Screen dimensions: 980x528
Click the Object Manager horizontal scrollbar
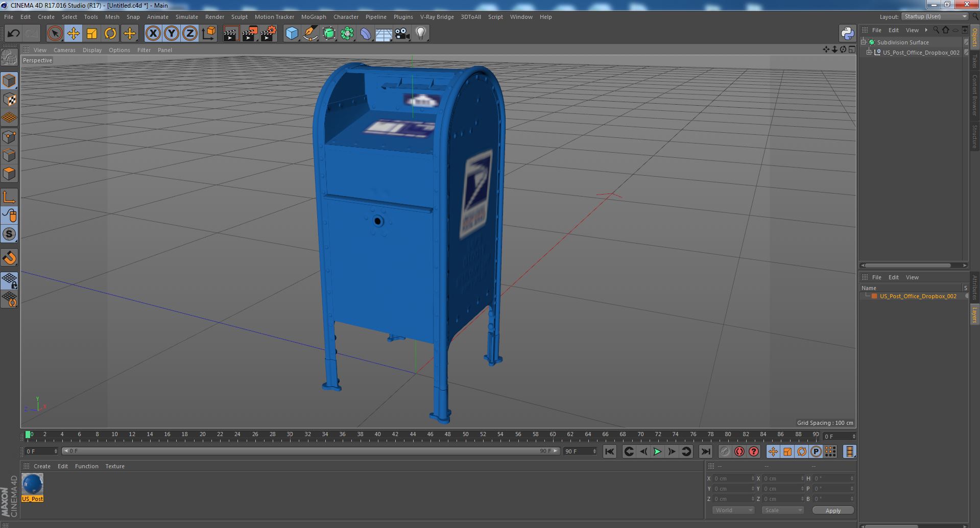907,265
